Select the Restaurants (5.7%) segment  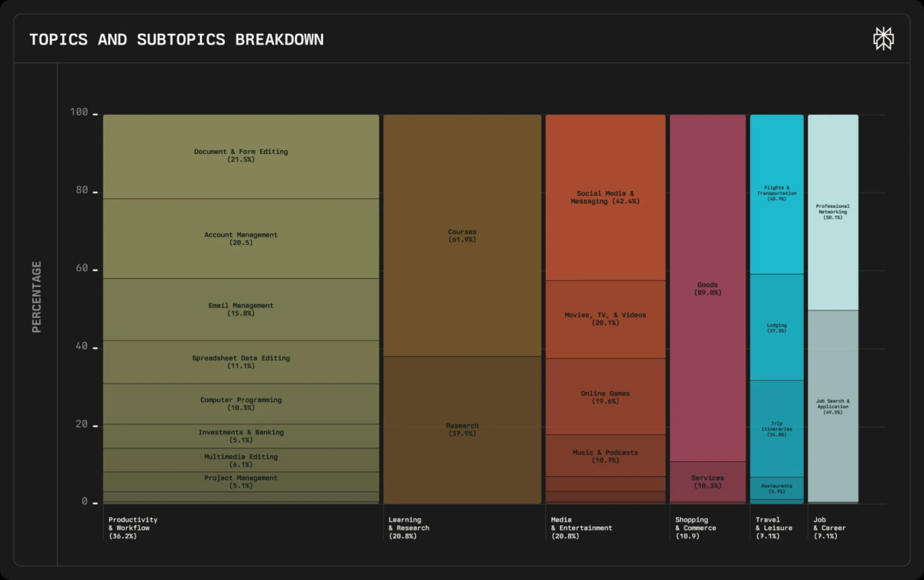pos(776,488)
